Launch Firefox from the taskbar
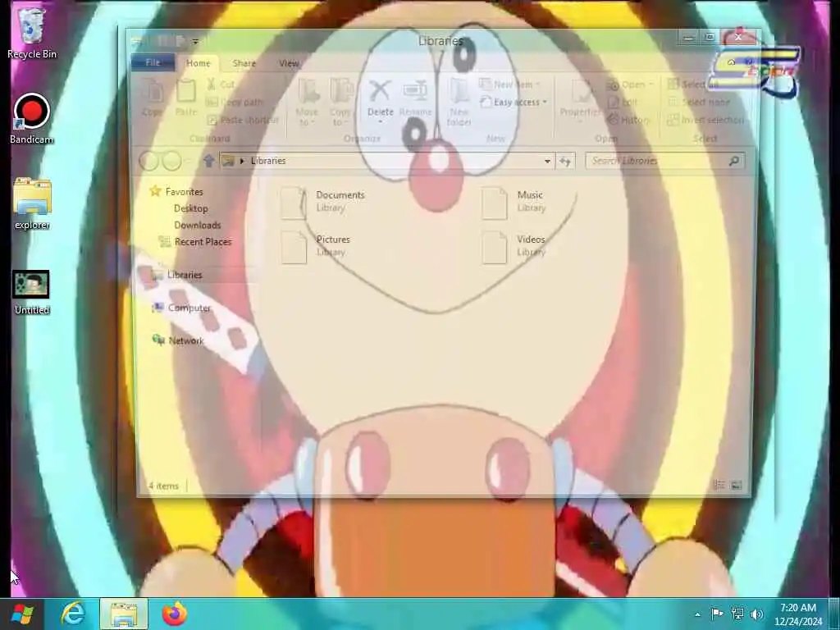Screen dimensions: 840x630 click(x=175, y=614)
